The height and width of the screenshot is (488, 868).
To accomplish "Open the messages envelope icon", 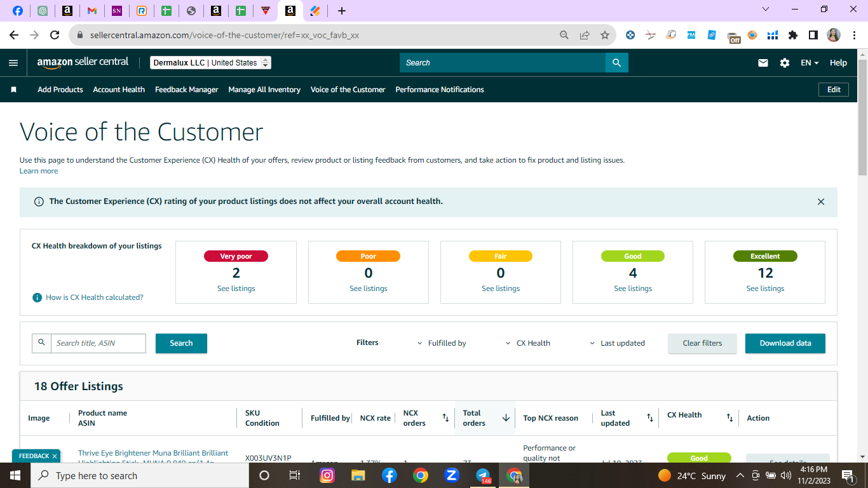I will pyautogui.click(x=763, y=63).
